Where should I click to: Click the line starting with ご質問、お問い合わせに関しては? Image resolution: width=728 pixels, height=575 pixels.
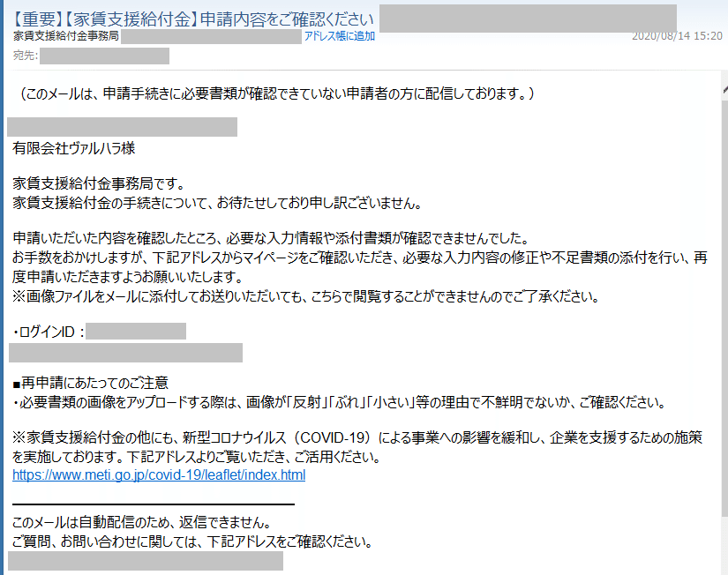192,541
